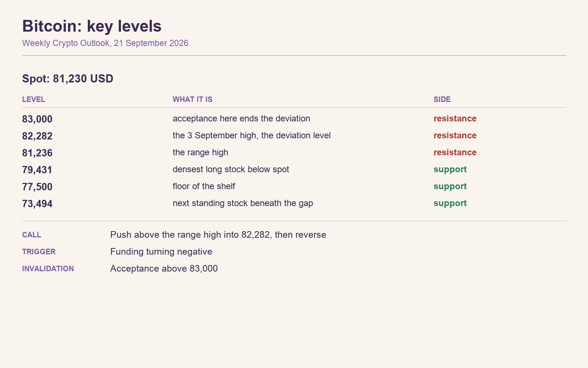Click the CALL label

32,235
